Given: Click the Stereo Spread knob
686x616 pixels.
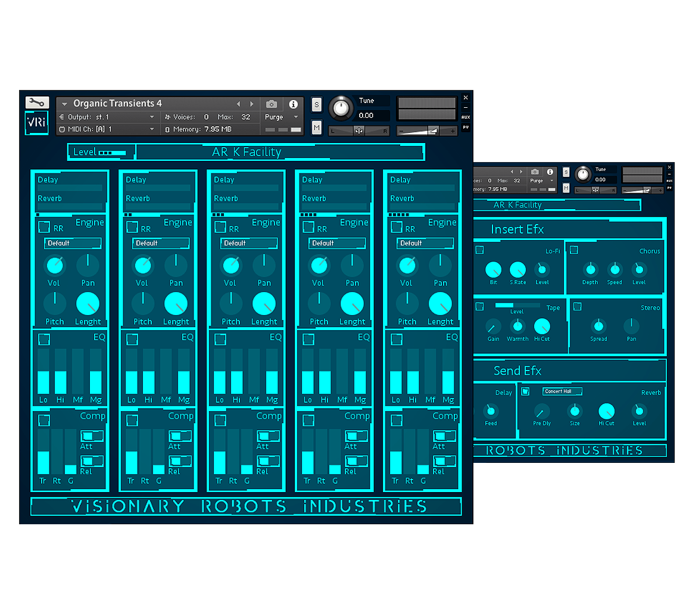Looking at the screenshot, I should click(x=598, y=326).
